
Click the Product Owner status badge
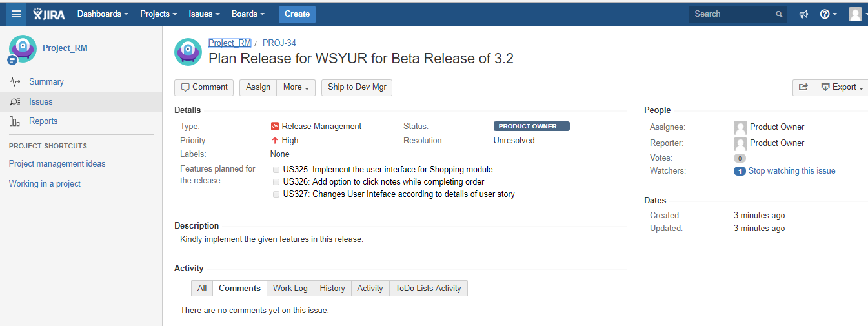point(531,127)
